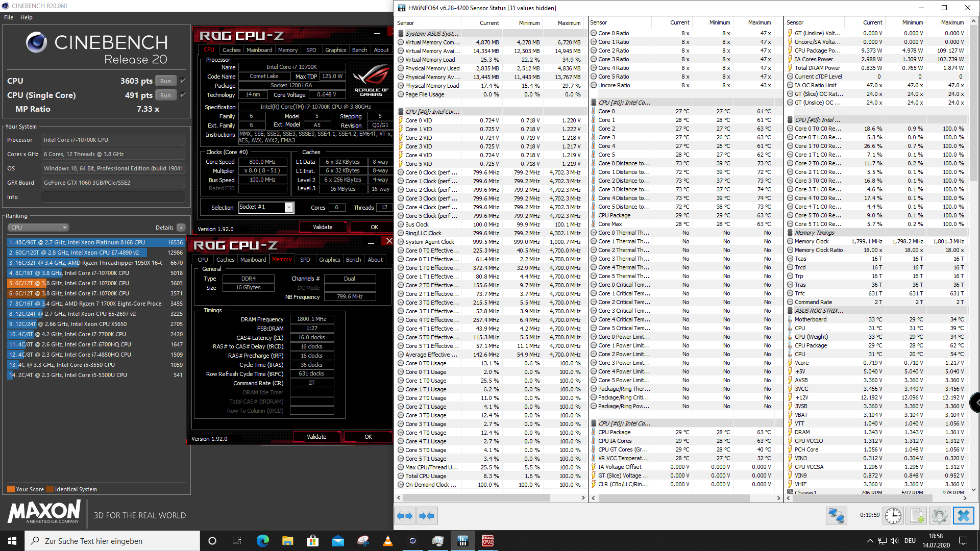Viewport: 980px width, 551px height.
Task: Click OK in the lower CPU-Z Memory window
Action: [368, 437]
